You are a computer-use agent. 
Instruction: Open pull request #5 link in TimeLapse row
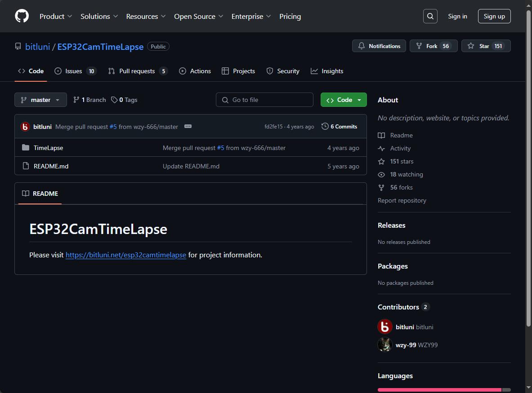[x=220, y=148]
